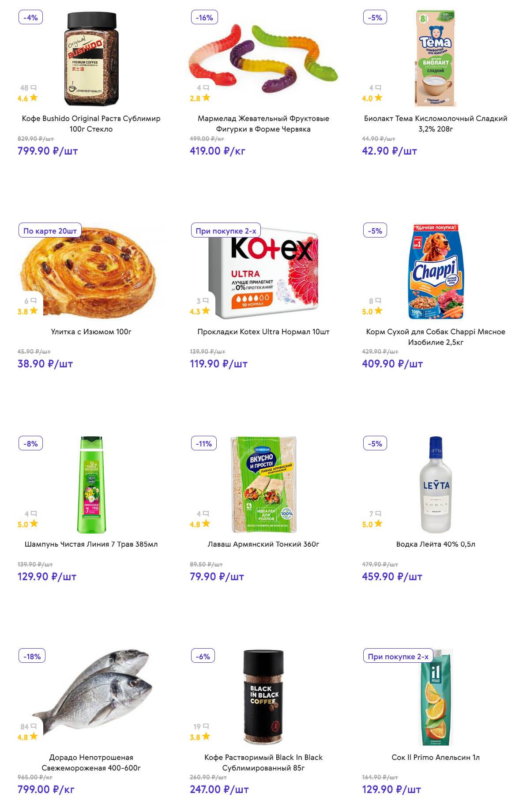Click the review comment icon for Black In Black coffee
Image resolution: width=523 pixels, height=812 pixels.
click(x=206, y=726)
